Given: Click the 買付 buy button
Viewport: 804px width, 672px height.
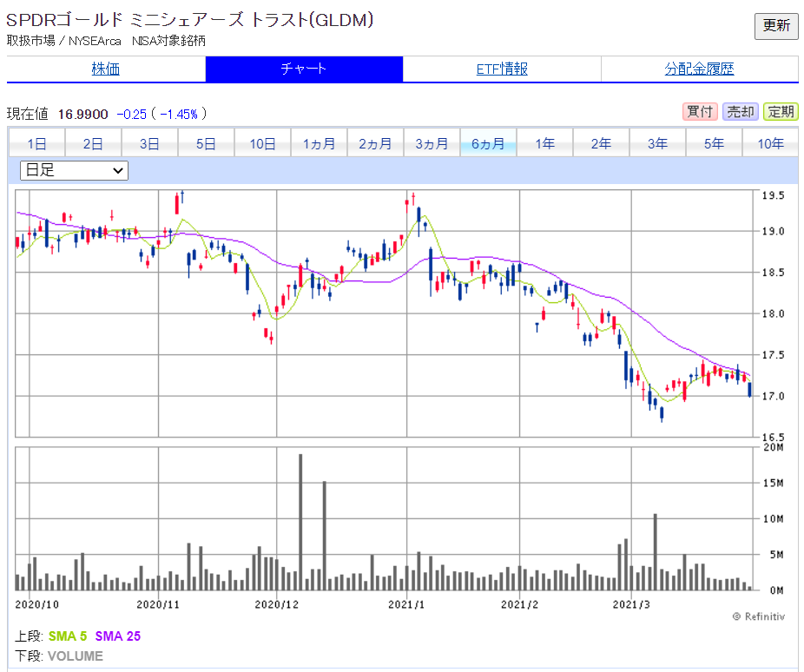Looking at the screenshot, I should pos(700,112).
